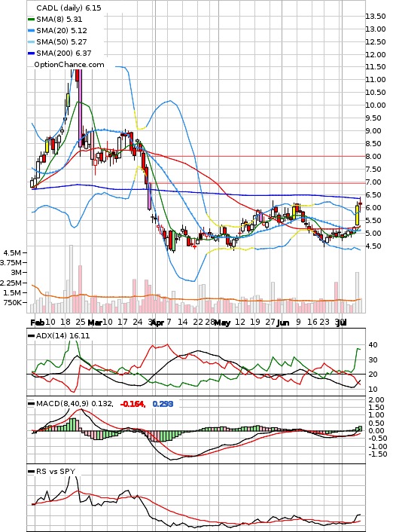Screen dimensions: 396x532
Task: Click the light blue SMA(50) legend color marker
Action: (x=31, y=41)
